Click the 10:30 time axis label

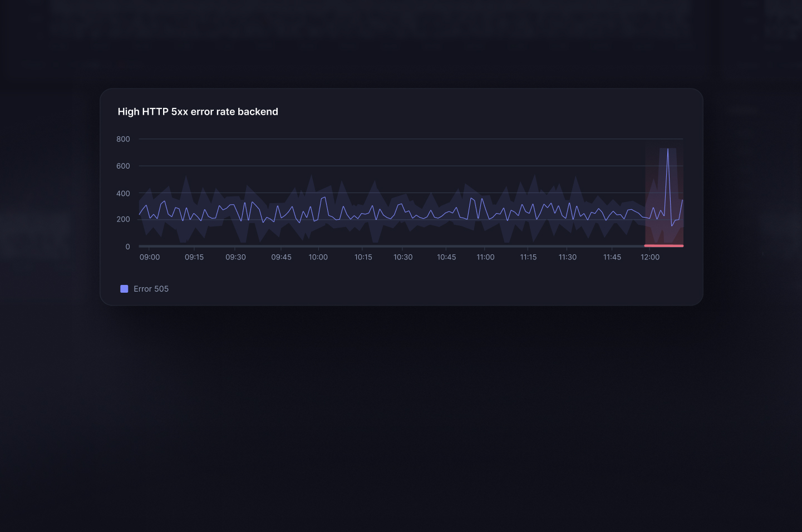[x=403, y=257]
